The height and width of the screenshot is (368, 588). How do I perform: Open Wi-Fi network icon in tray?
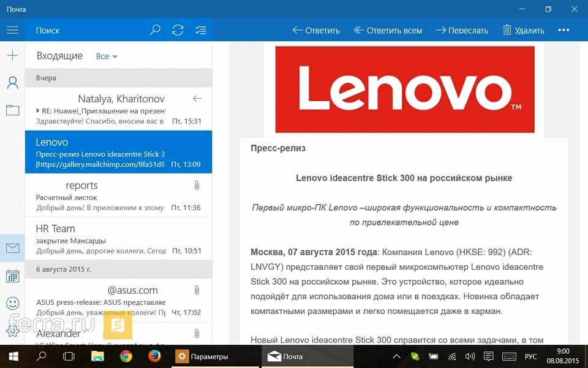tap(452, 356)
